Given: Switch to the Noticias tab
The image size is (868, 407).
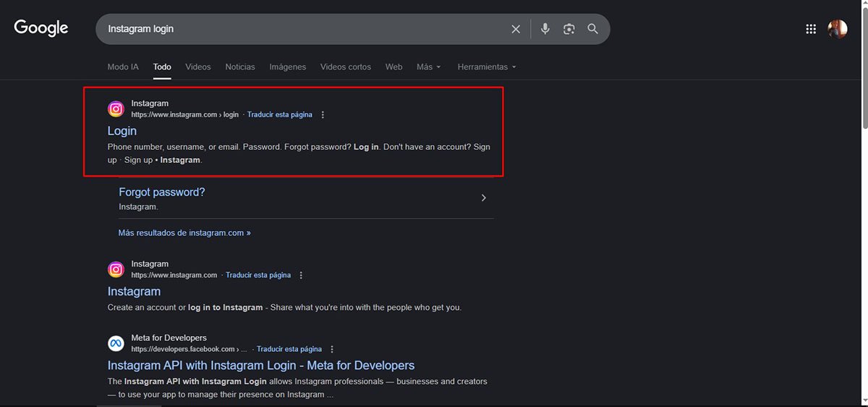Looking at the screenshot, I should pos(240,67).
